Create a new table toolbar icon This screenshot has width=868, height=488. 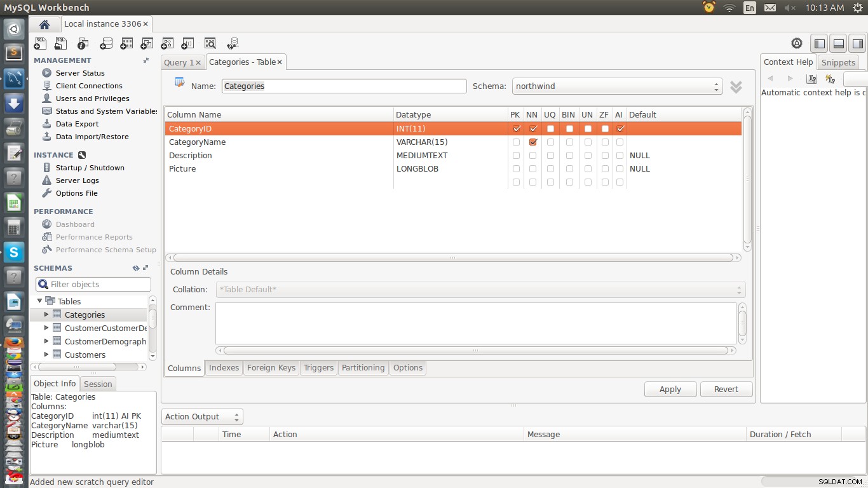tap(126, 43)
